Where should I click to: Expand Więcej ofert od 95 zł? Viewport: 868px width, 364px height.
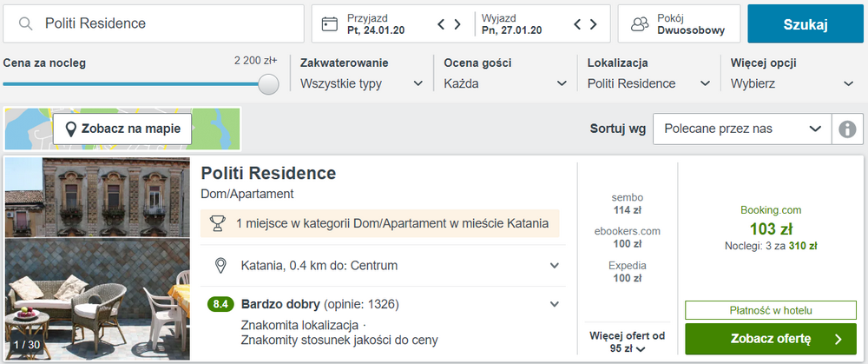pyautogui.click(x=628, y=341)
